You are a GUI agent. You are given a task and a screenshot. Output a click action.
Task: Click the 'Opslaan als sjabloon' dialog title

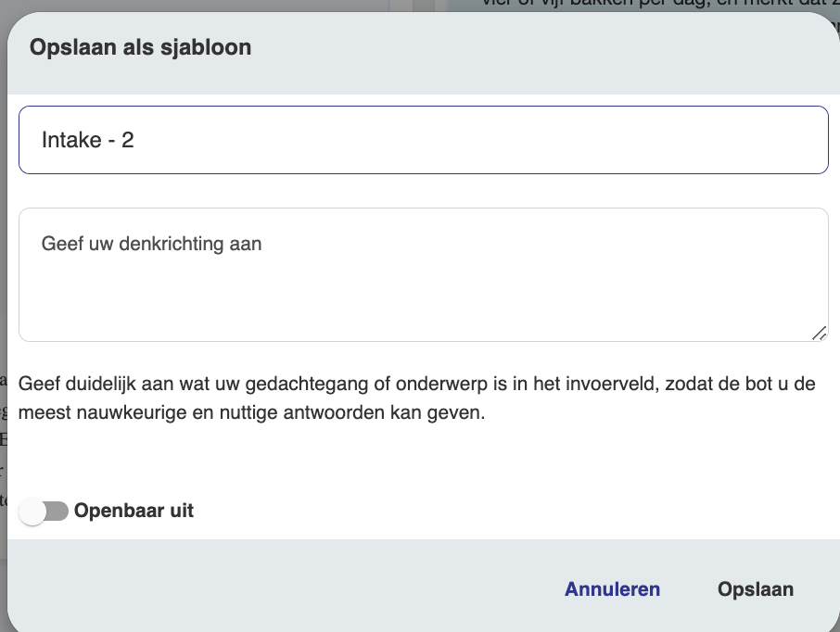140,47
